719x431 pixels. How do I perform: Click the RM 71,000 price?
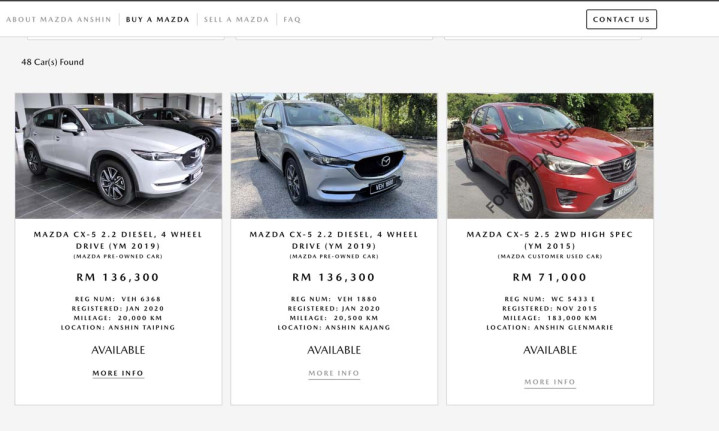pyautogui.click(x=550, y=277)
